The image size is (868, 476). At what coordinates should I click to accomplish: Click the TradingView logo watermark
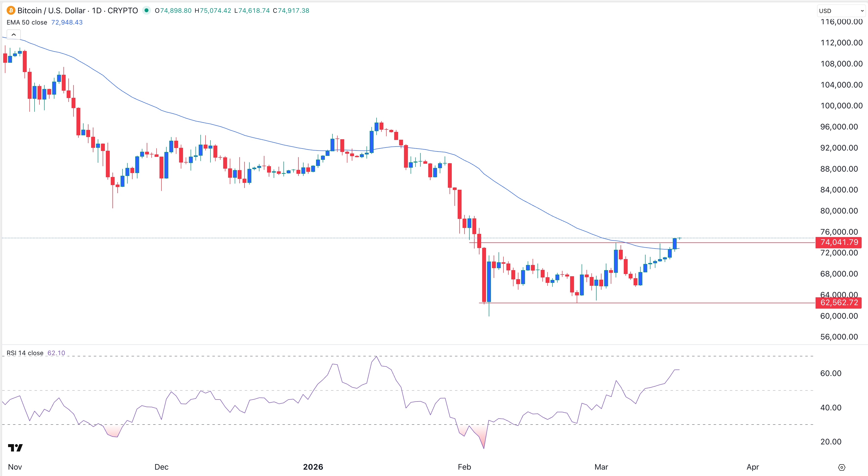(x=15, y=448)
